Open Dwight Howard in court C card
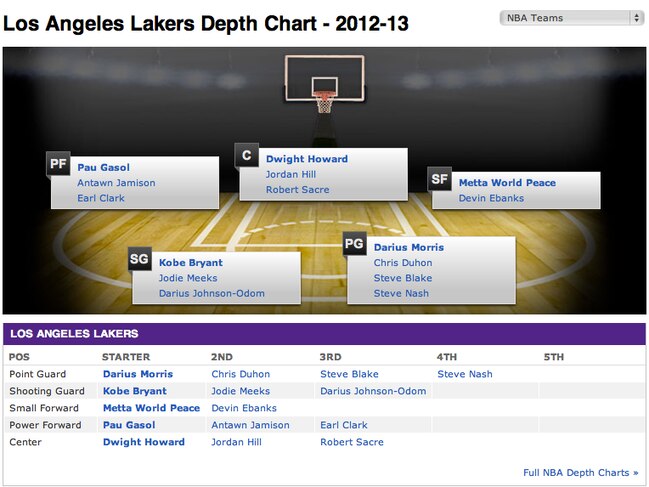 [x=307, y=159]
